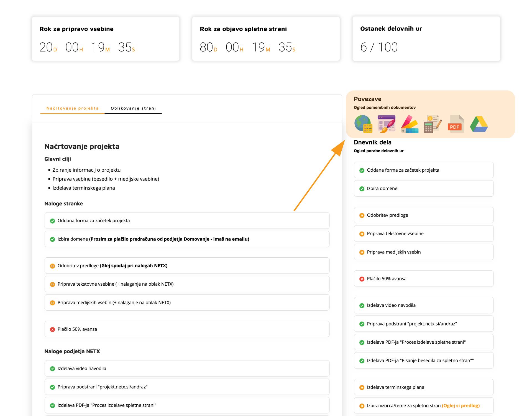Open the web design paintbrush icon
Viewport: 532px width, 416px height.
coord(386,124)
